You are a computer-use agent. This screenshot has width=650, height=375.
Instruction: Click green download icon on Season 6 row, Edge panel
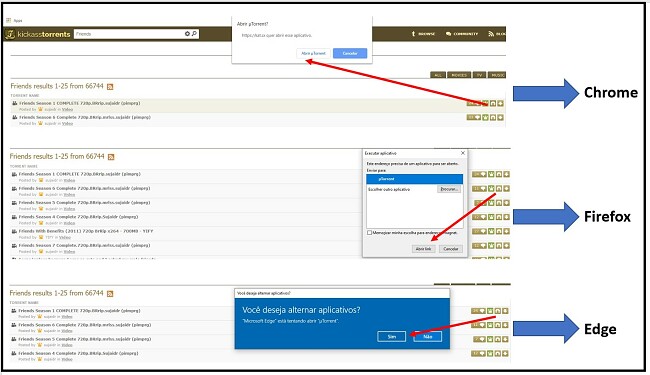490,325
